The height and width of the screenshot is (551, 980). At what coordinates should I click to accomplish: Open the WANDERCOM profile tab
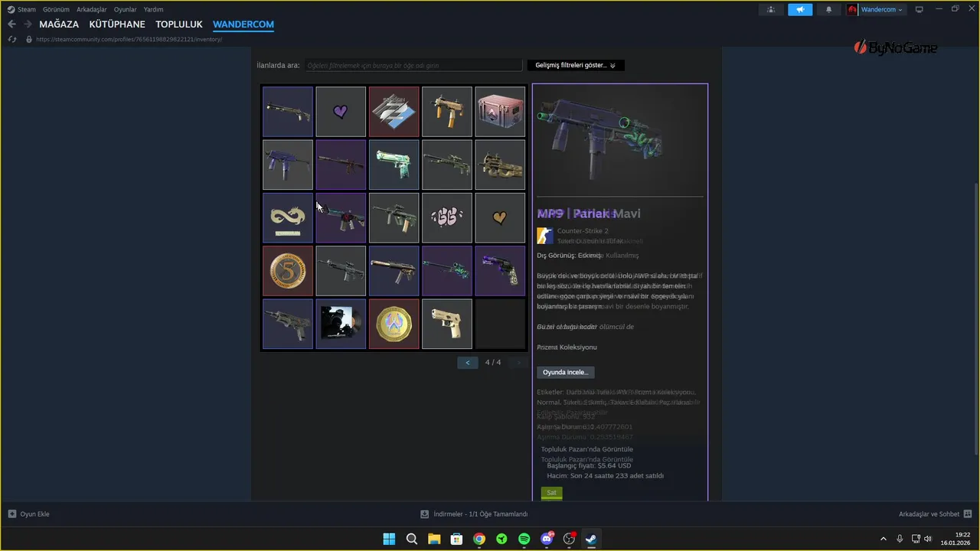coord(243,24)
